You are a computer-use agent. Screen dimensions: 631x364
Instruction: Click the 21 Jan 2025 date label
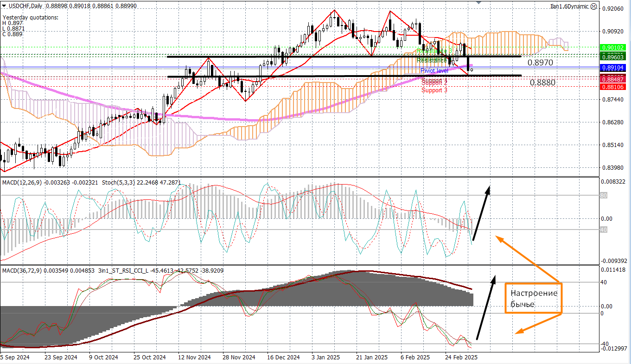(x=372, y=358)
